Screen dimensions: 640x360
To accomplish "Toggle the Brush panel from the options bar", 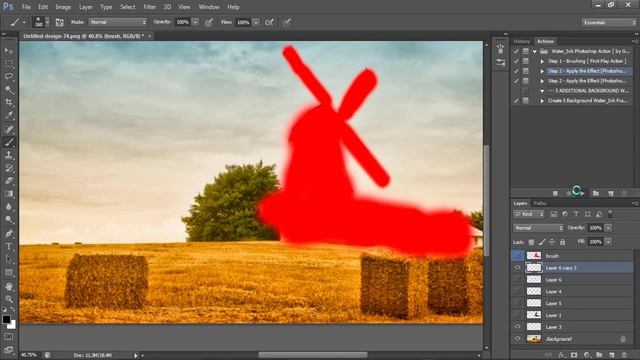I will pyautogui.click(x=60, y=22).
